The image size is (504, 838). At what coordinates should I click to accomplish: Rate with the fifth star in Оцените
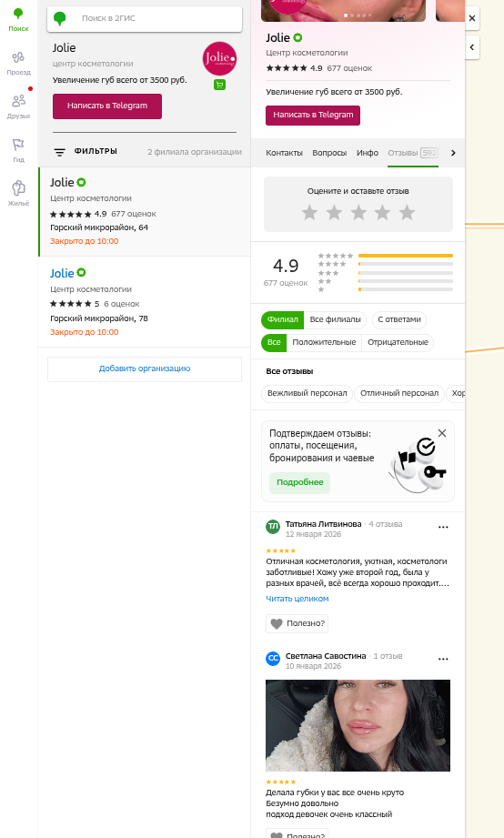point(407,213)
